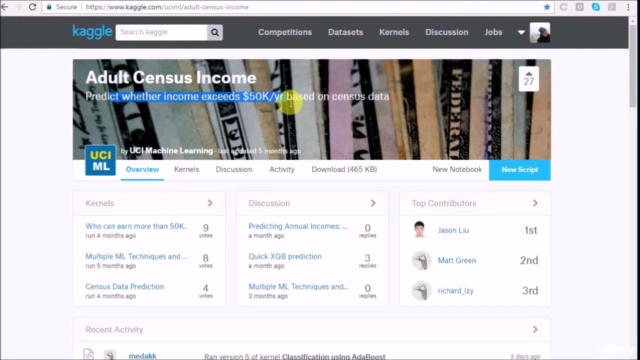The height and width of the screenshot is (360, 640).
Task: Open Jason Liu's profile link
Action: click(453, 230)
